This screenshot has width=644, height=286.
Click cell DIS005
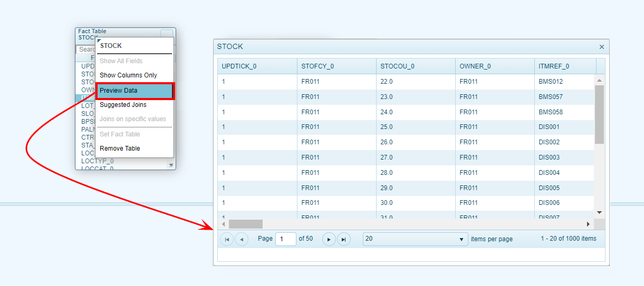pos(564,188)
